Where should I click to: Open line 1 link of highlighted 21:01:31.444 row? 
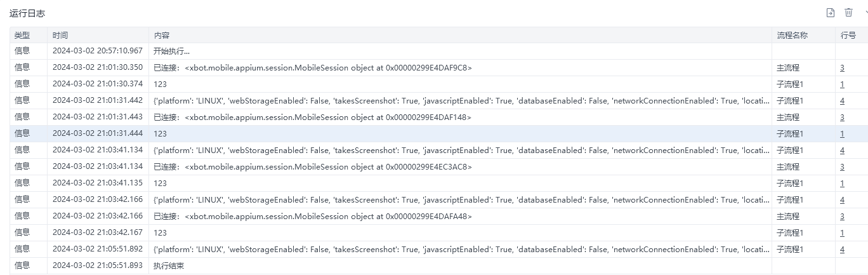(x=842, y=134)
